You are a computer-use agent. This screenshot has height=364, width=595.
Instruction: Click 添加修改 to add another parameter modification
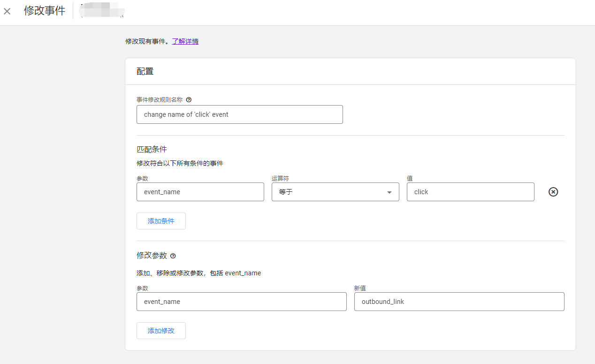click(x=161, y=330)
